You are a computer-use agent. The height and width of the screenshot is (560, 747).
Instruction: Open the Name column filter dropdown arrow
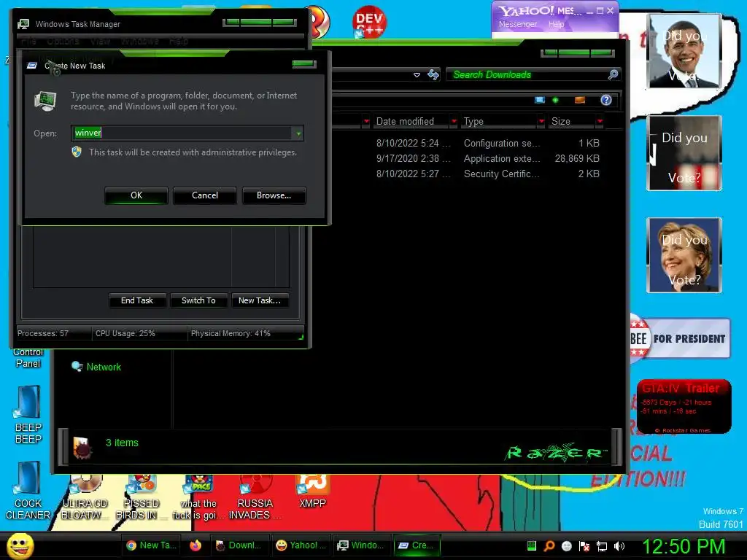click(x=366, y=122)
